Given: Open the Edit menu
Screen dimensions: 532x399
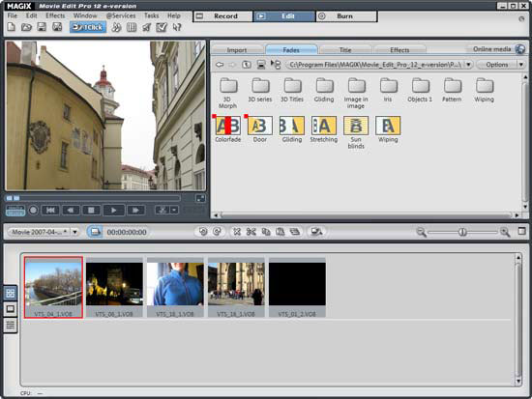Looking at the screenshot, I should [x=32, y=15].
